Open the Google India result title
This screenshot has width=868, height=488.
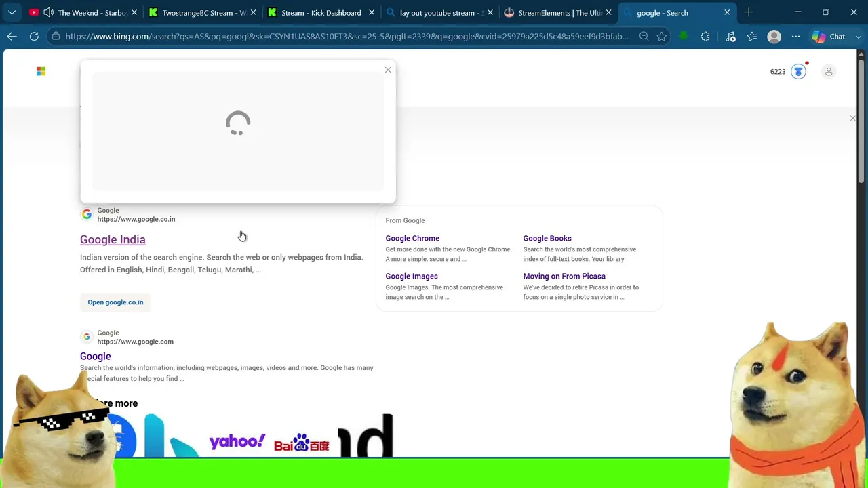(113, 239)
